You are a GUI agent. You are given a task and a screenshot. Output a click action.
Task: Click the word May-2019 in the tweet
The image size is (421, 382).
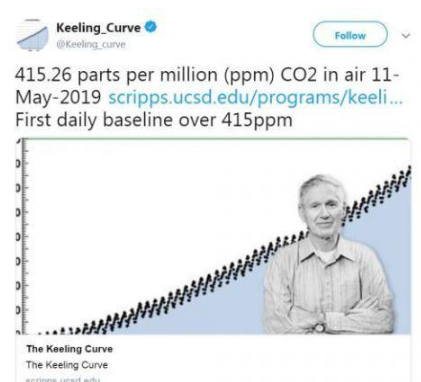[x=58, y=98]
